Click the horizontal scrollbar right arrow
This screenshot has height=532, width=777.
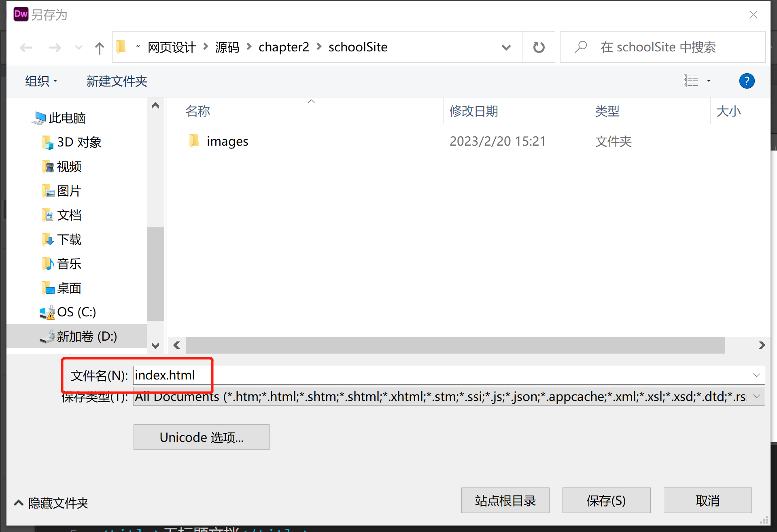[x=762, y=345]
